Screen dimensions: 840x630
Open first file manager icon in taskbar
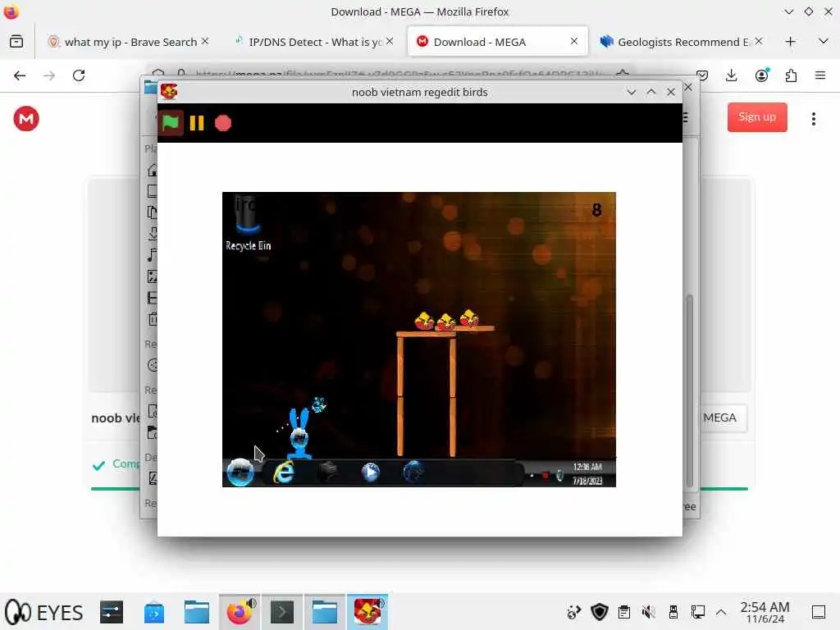[x=197, y=612]
